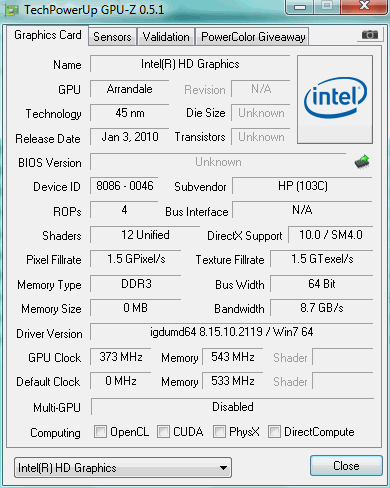Enable the OpenCL checkbox
Screen dimensions: 390x488
coord(101,431)
